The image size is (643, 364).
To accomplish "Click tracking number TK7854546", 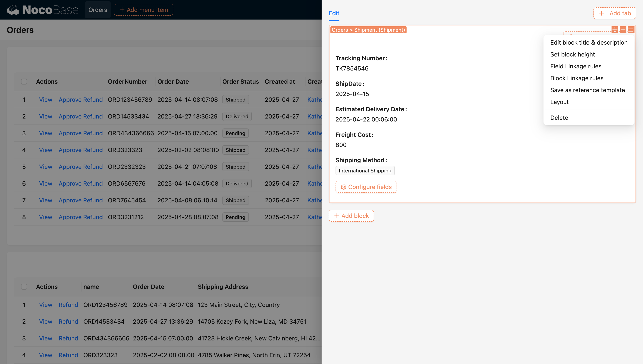I will tap(352, 68).
